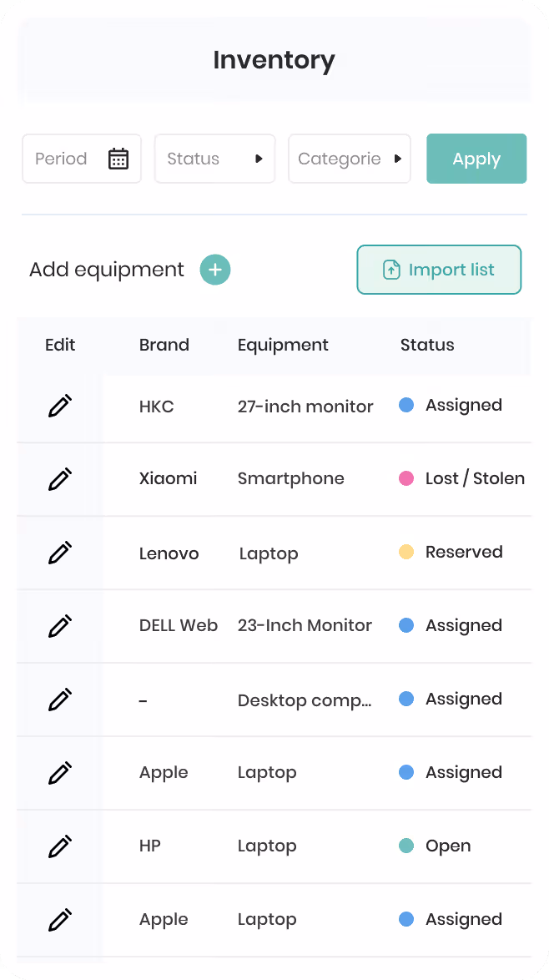This screenshot has height=980, width=549.
Task: Open the calendar icon in Period field
Action: 118,159
